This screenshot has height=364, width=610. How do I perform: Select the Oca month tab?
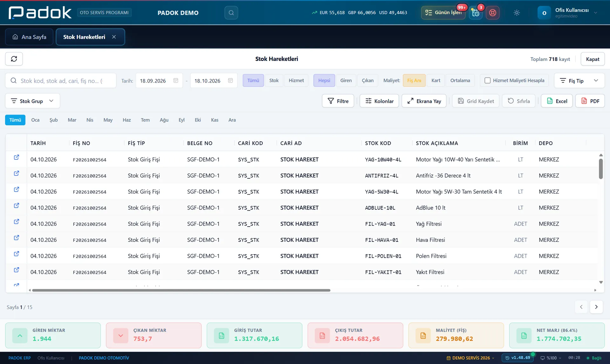pyautogui.click(x=35, y=120)
